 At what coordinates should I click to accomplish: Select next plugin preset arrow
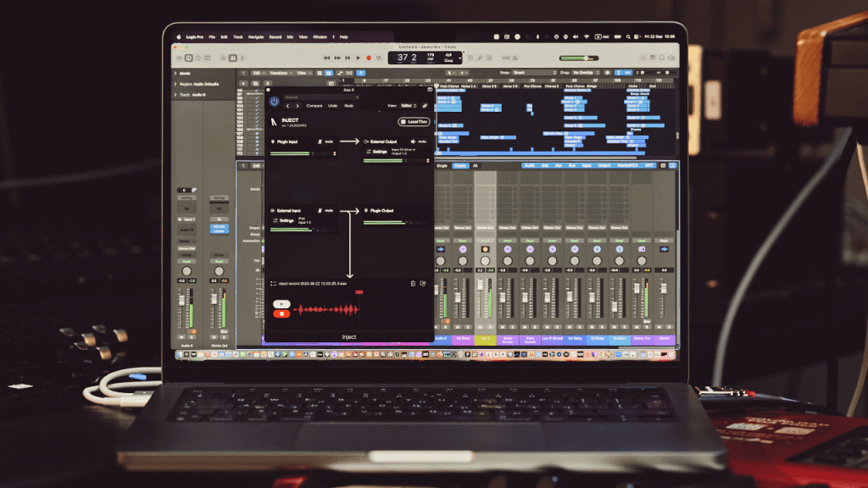click(298, 106)
